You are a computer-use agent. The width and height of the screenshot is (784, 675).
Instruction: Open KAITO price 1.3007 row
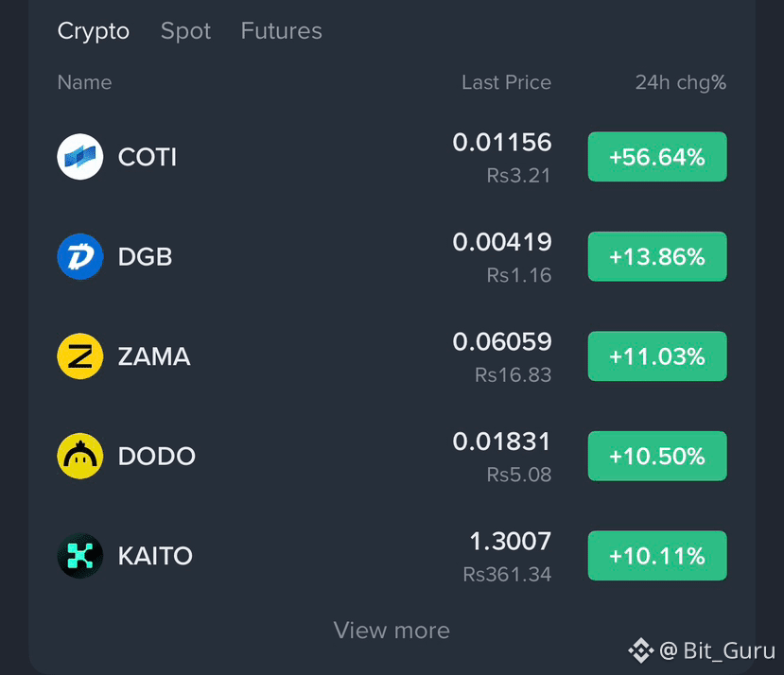(x=392, y=556)
